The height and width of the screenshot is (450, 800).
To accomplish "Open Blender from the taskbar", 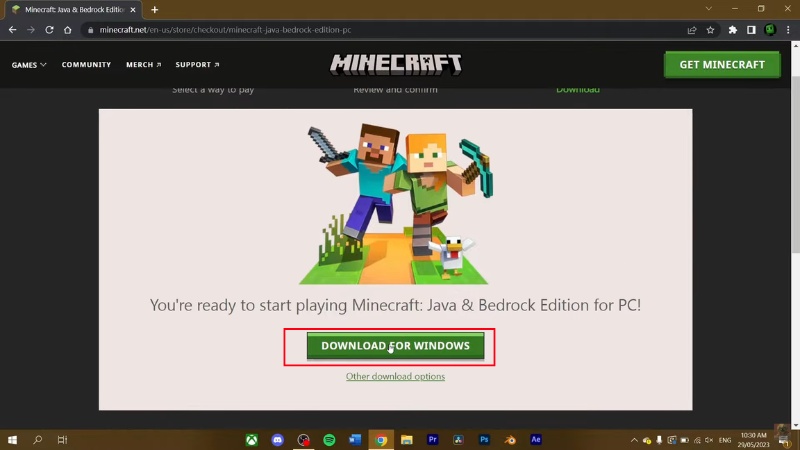I will point(510,440).
